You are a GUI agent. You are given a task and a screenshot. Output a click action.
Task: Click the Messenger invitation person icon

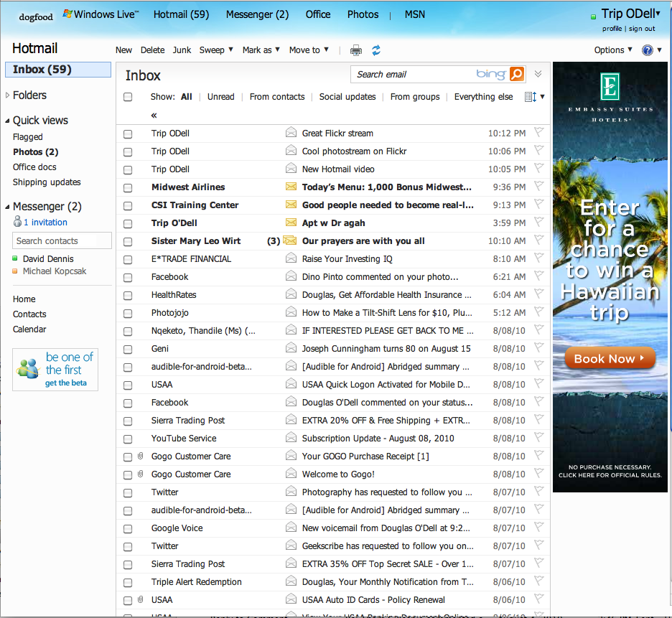[x=17, y=221]
